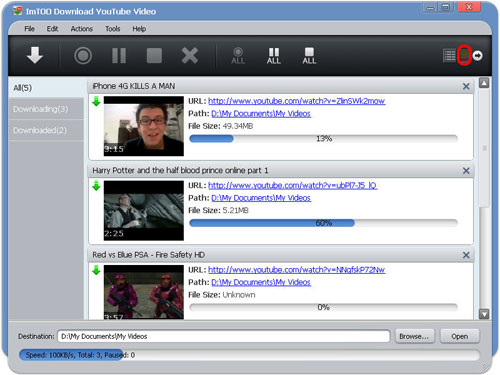Select the Harry Potter item title bar

click(281, 171)
